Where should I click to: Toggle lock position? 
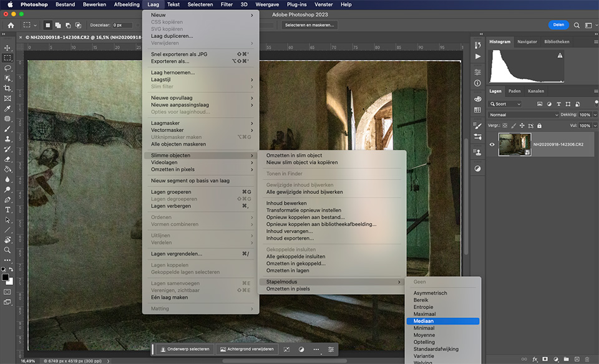click(522, 125)
